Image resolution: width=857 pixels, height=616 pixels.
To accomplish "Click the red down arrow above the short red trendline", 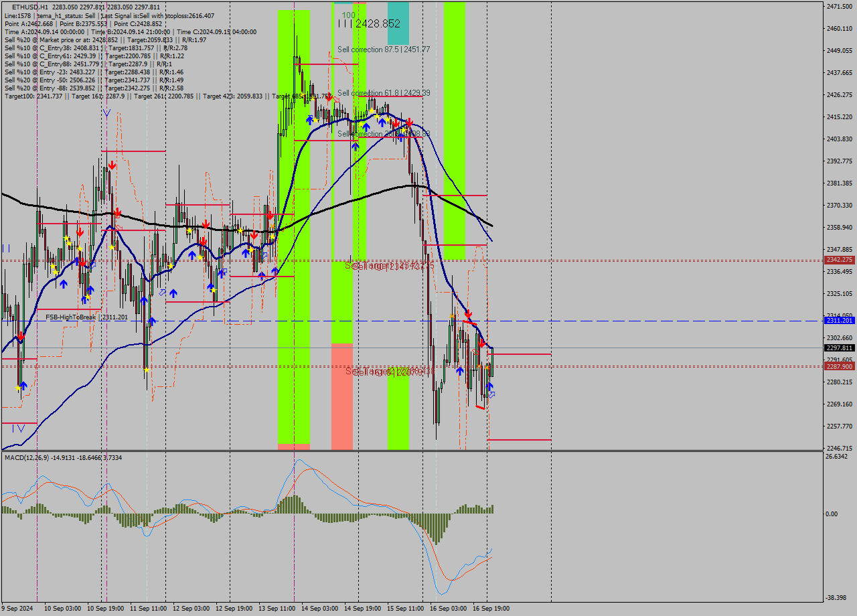I will point(469,313).
